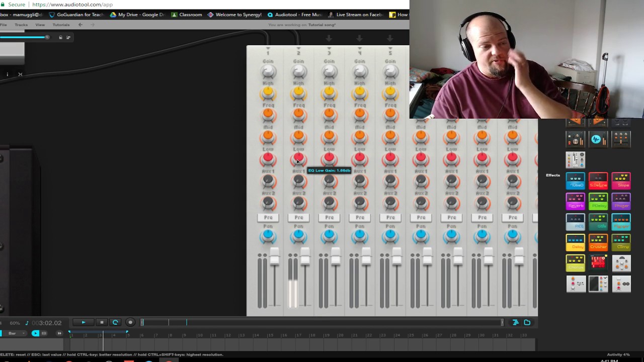
Task: Add the TubeD effect pedal
Action: [576, 180]
